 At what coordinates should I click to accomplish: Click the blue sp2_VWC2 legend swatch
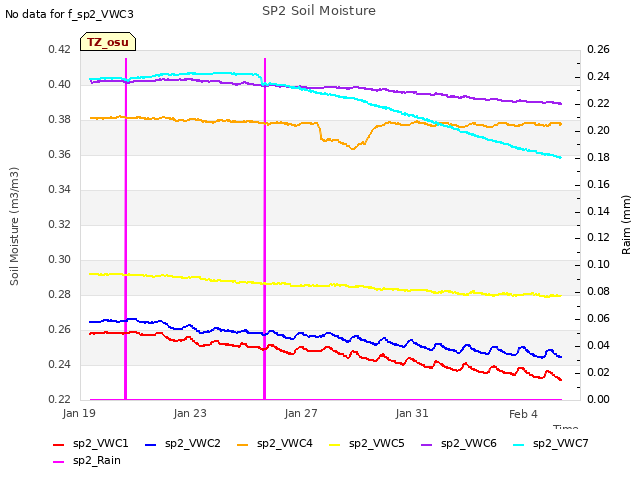tap(151, 444)
